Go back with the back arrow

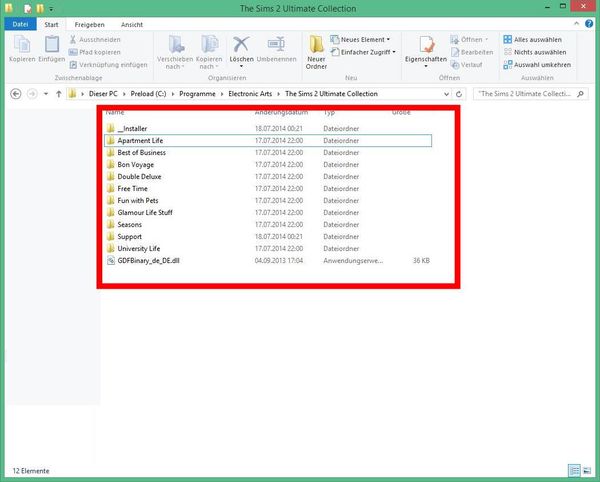pyautogui.click(x=16, y=94)
